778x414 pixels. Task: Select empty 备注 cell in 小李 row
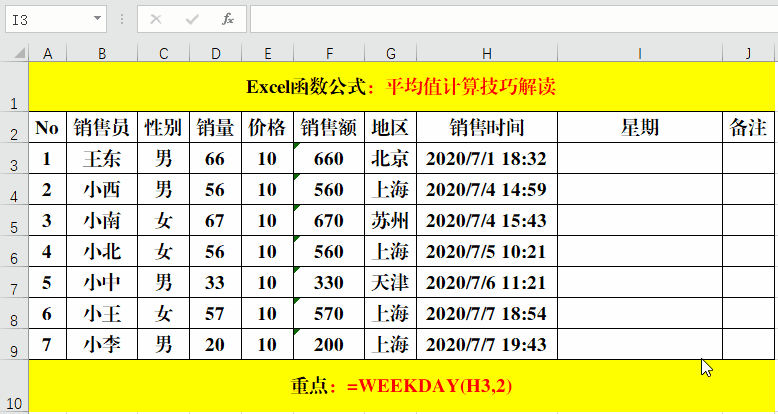(748, 344)
